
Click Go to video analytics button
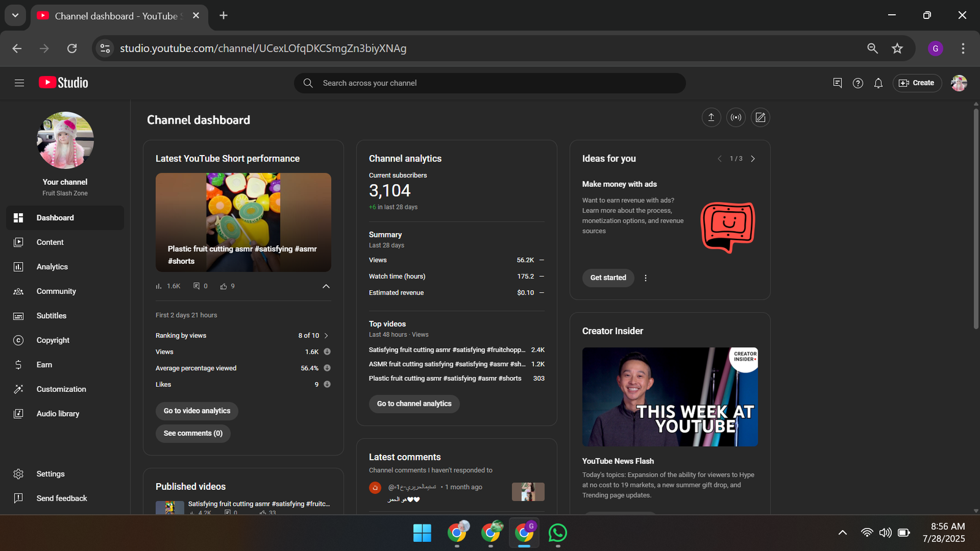tap(197, 411)
